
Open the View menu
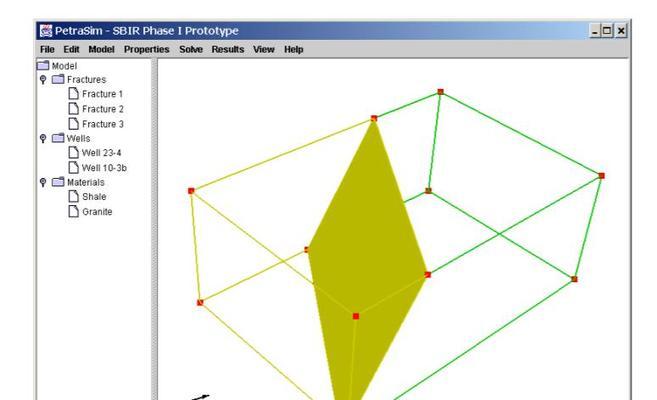tap(264, 49)
